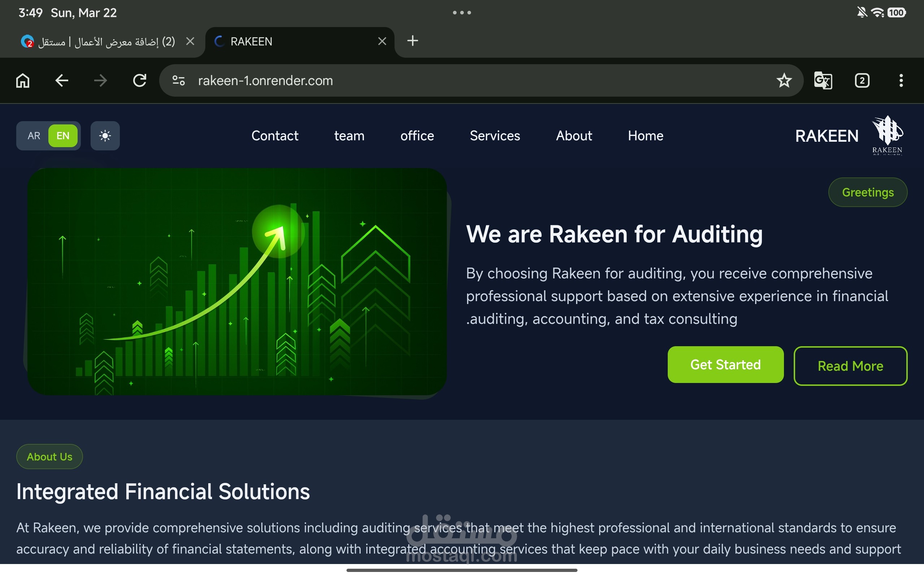The height and width of the screenshot is (577, 924).
Task: Open the tab switcher showing 2
Action: pos(862,80)
